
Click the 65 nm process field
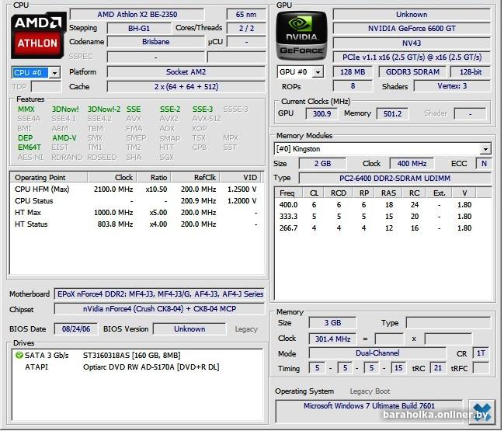click(x=246, y=15)
